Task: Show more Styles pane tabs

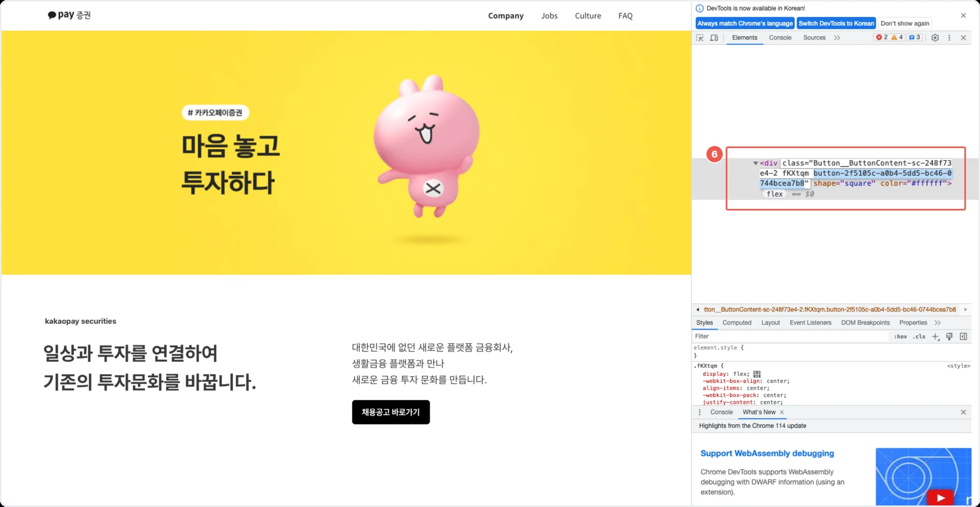Action: tap(938, 323)
